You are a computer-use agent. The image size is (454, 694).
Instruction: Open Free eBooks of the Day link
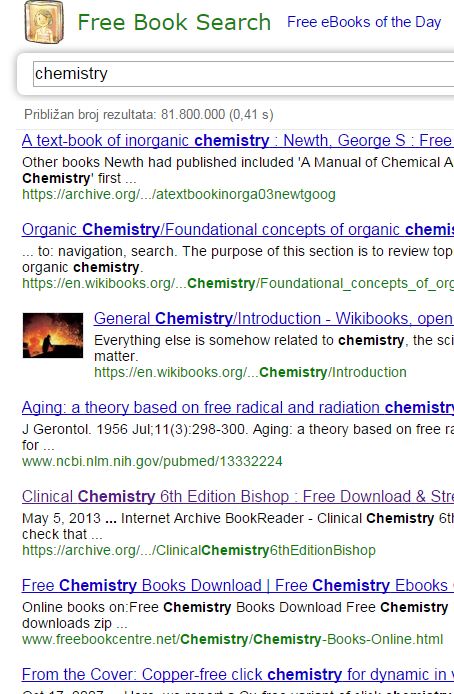364,22
